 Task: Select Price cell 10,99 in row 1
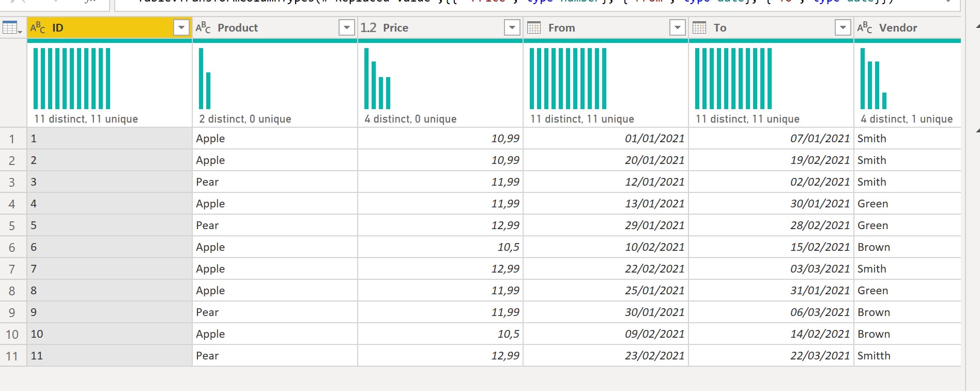440,139
